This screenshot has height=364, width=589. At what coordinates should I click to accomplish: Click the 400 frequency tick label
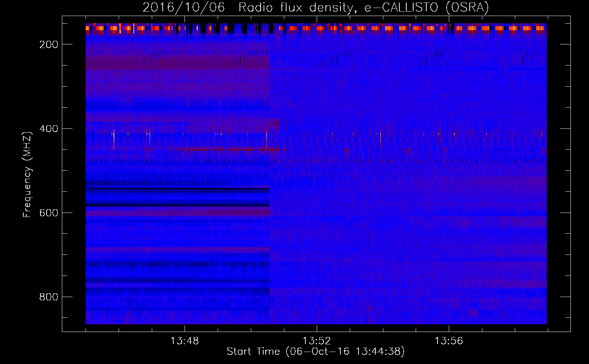(x=49, y=129)
